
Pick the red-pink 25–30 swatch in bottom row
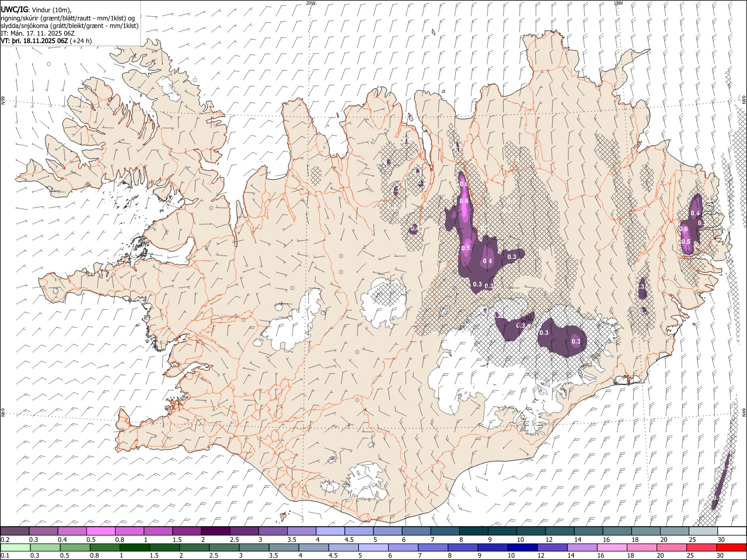point(700,547)
